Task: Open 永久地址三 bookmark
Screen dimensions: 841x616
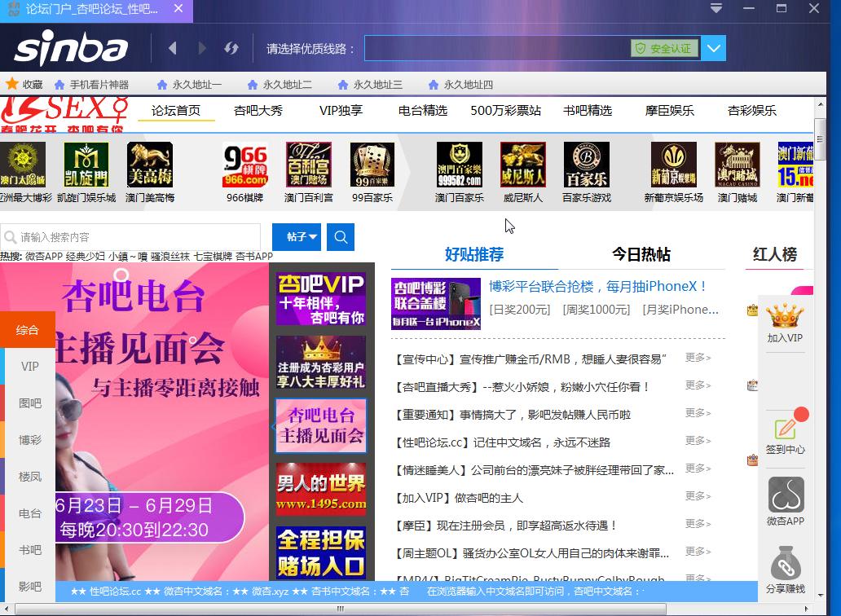Action: 370,85
